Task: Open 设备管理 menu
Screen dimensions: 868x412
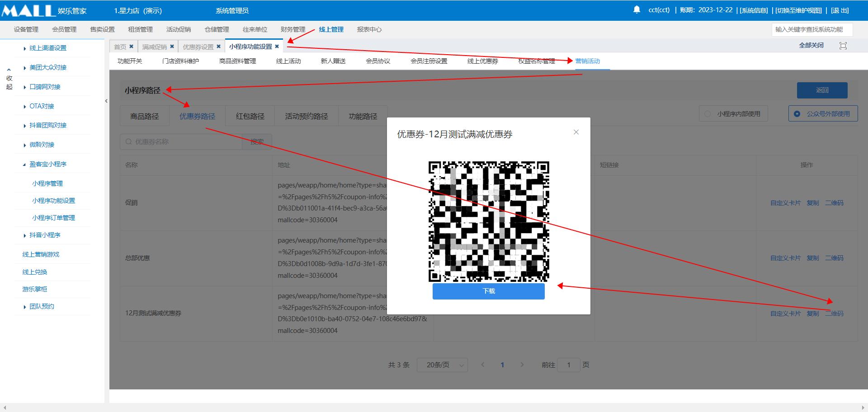Action: [26, 29]
